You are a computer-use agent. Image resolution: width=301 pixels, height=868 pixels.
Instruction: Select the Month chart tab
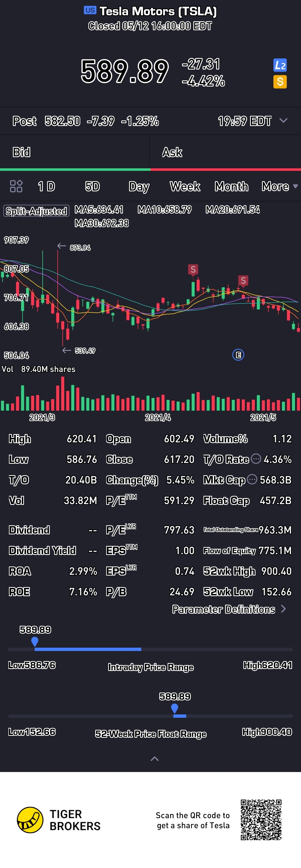point(232,186)
